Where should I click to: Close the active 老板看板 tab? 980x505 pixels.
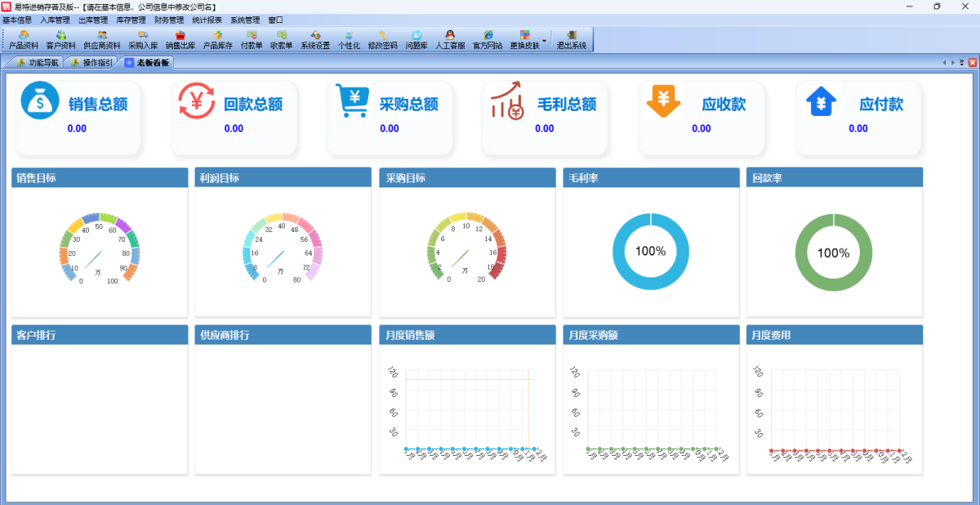click(971, 62)
